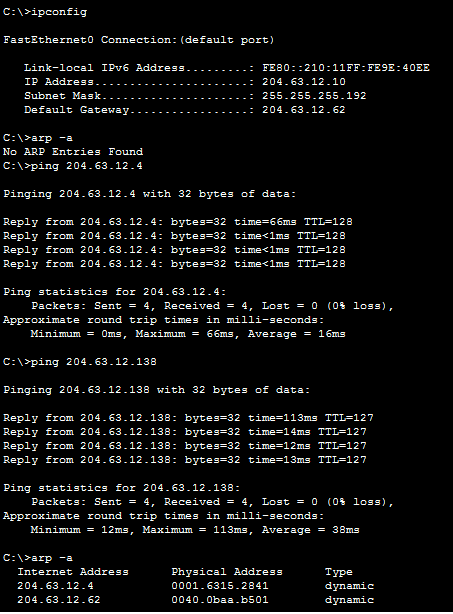Click 'Pinging 204.63.12.138 with 32 bytes' line

[157, 390]
